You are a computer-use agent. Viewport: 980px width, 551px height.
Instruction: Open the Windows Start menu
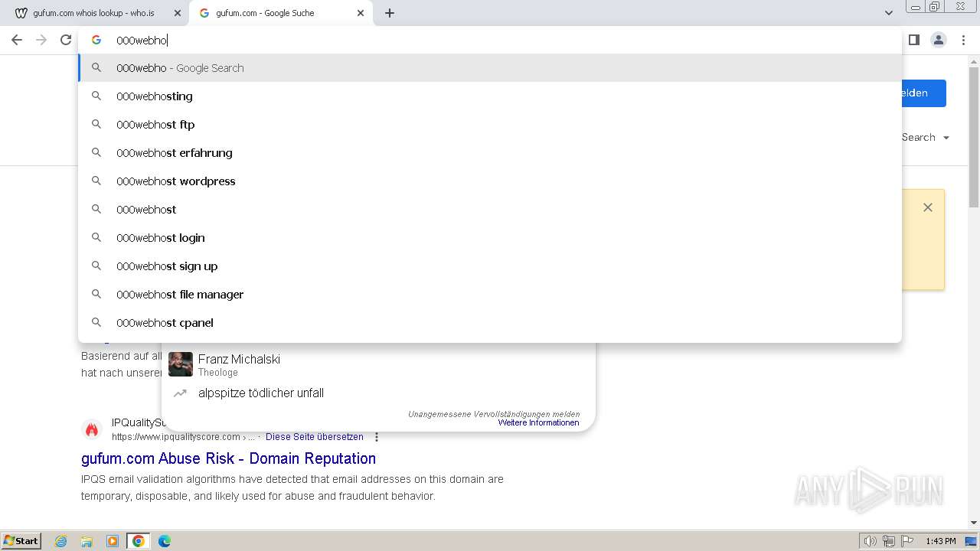21,540
